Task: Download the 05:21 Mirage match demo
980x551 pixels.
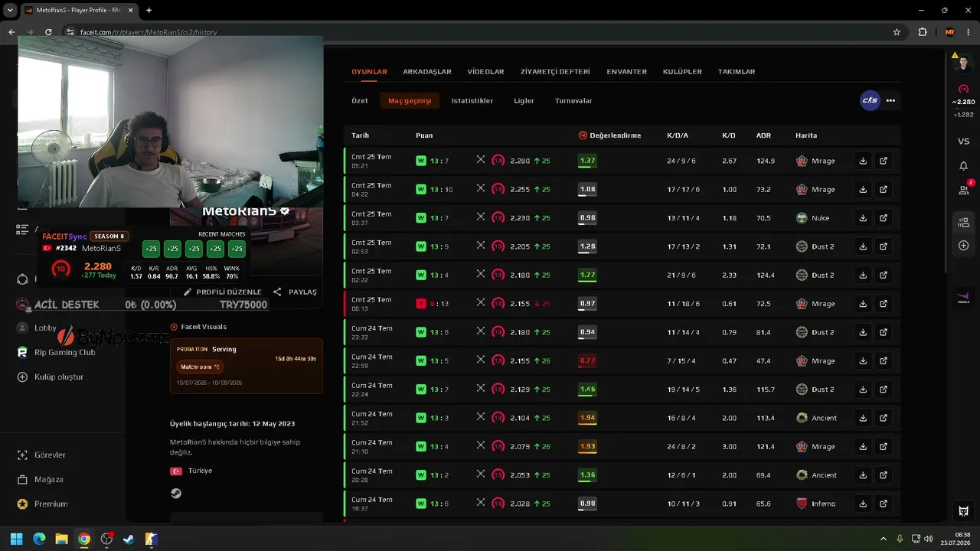Action: 863,161
